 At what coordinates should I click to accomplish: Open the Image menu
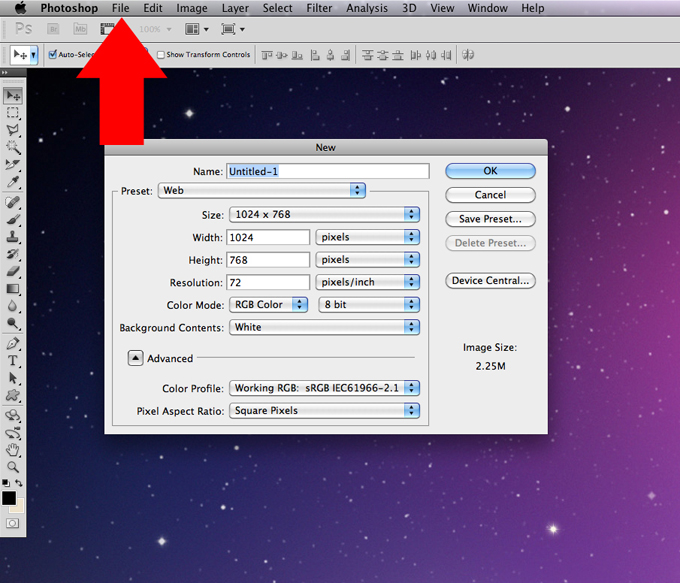192,8
